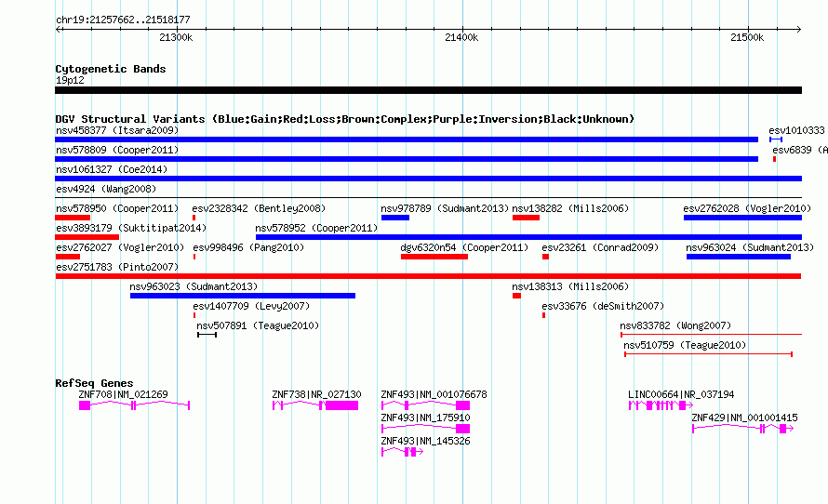Screen dimensions: 828x504
Task: Click the ZNF708|NM_021269 gene glyph
Action: coord(134,405)
